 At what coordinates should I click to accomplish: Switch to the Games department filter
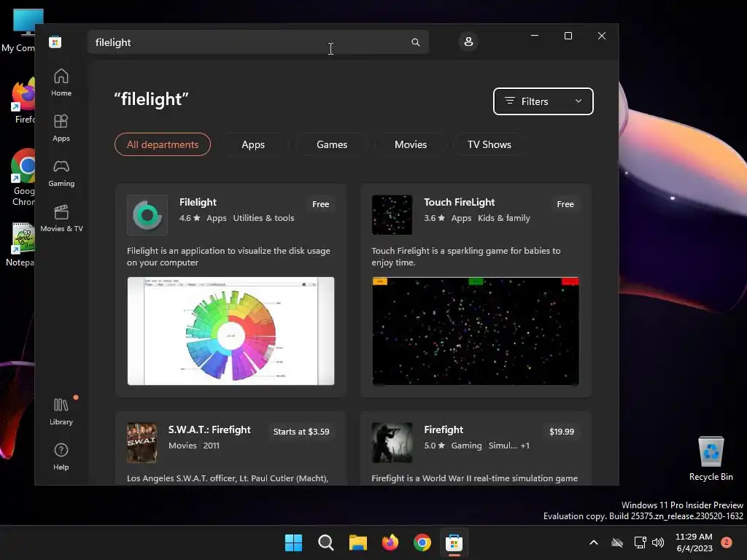pyautogui.click(x=332, y=144)
